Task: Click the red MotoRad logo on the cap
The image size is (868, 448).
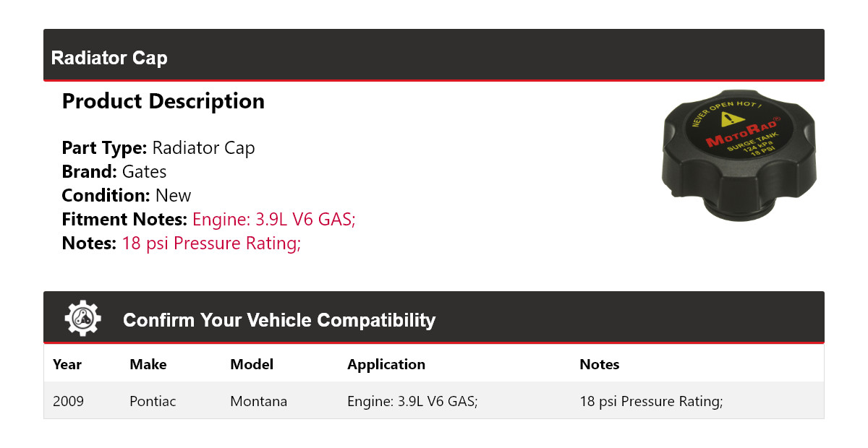Action: 741,134
